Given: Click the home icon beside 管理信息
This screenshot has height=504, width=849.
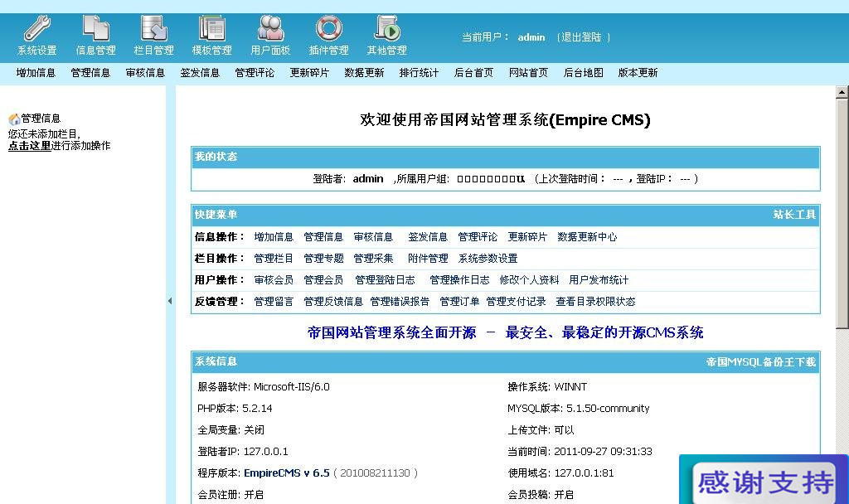Looking at the screenshot, I should (x=14, y=119).
